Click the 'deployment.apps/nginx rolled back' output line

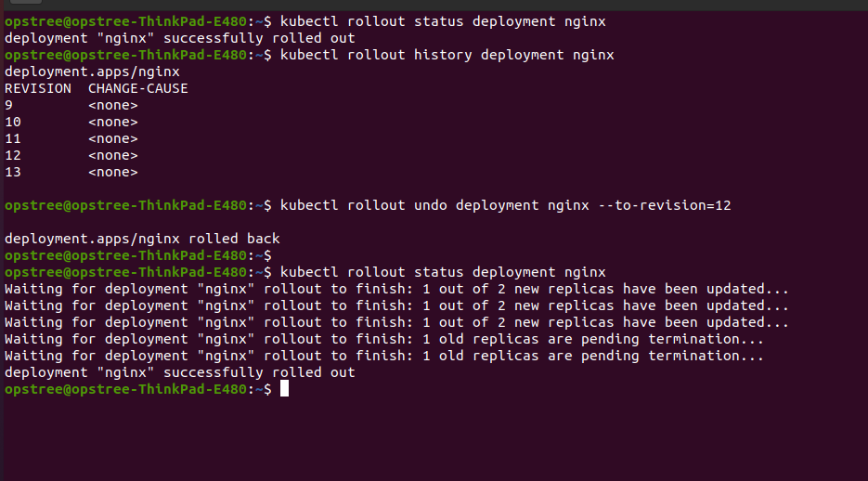(142, 239)
